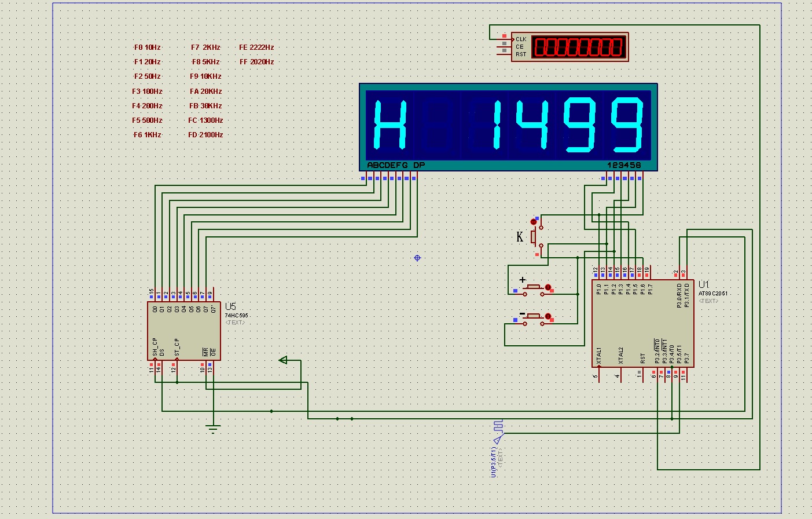Click the 'FA 20KHz' text label
Viewport: 812px width, 519px height.
(x=205, y=92)
